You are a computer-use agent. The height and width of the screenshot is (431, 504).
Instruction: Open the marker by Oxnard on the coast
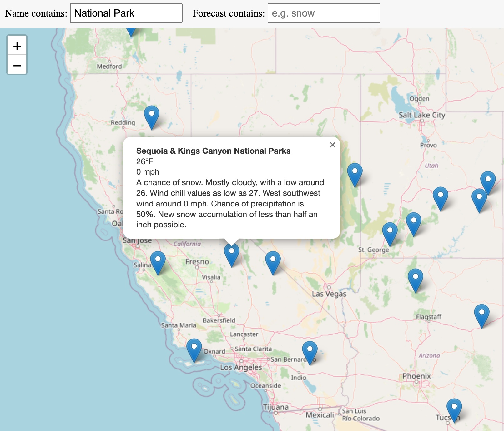tap(194, 351)
